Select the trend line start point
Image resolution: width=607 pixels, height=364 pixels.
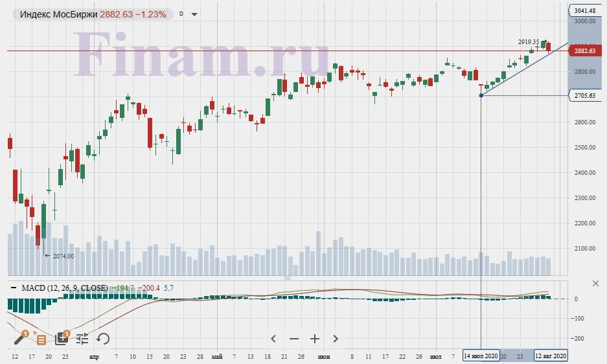[x=481, y=95]
